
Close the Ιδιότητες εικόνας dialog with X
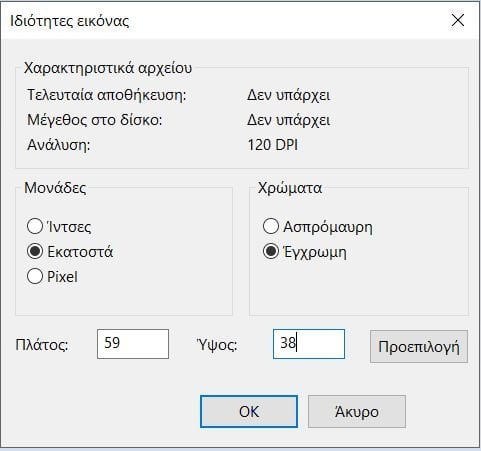click(x=458, y=20)
